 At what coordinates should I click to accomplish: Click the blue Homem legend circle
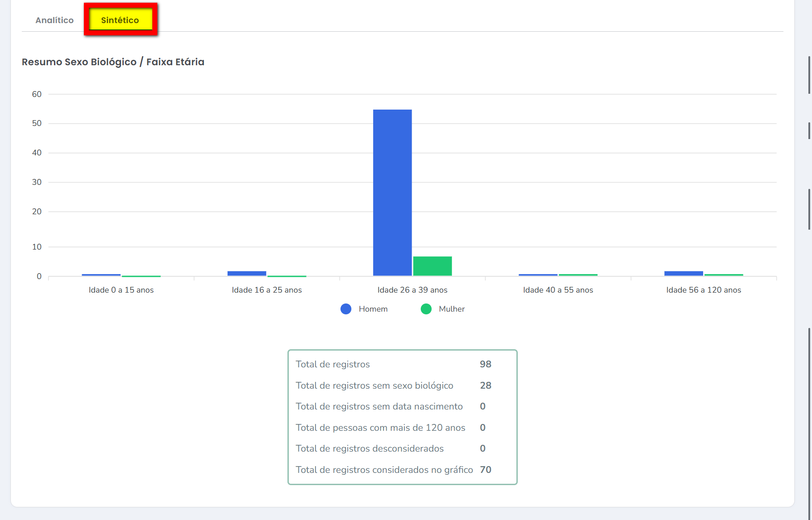pyautogui.click(x=346, y=309)
